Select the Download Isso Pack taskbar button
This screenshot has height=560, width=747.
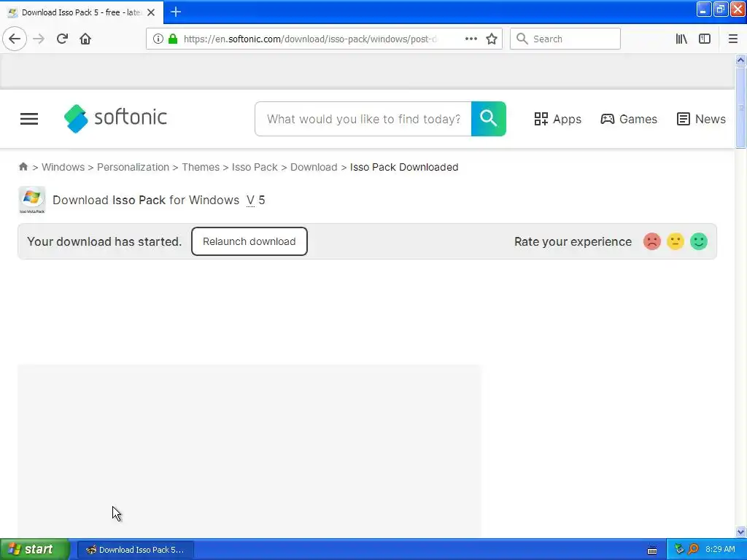click(136, 550)
